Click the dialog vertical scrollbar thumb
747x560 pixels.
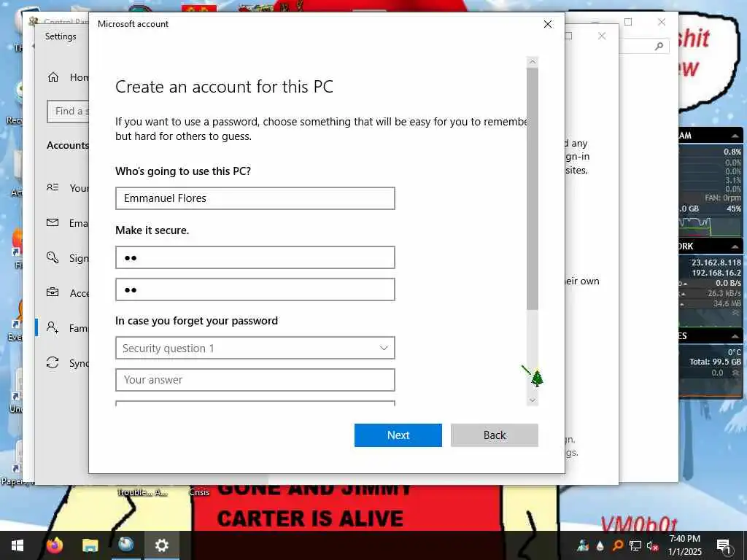click(533, 189)
